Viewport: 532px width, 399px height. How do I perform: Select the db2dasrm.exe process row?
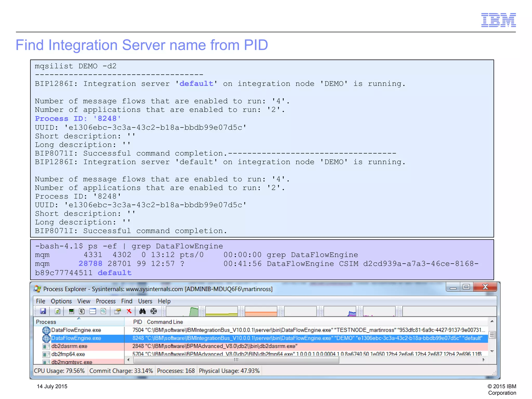coord(261,346)
